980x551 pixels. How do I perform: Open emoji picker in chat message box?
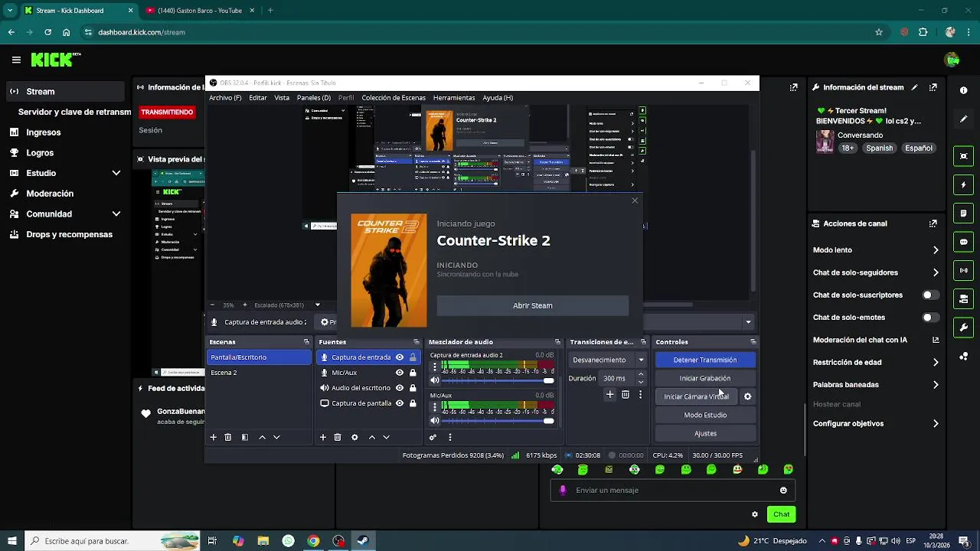pos(783,491)
